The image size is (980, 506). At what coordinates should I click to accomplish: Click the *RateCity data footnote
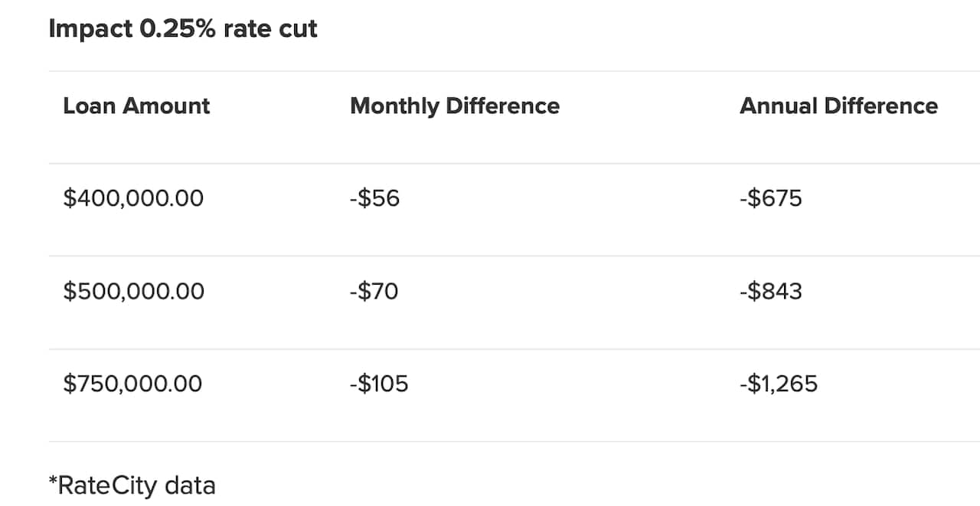click(x=132, y=485)
